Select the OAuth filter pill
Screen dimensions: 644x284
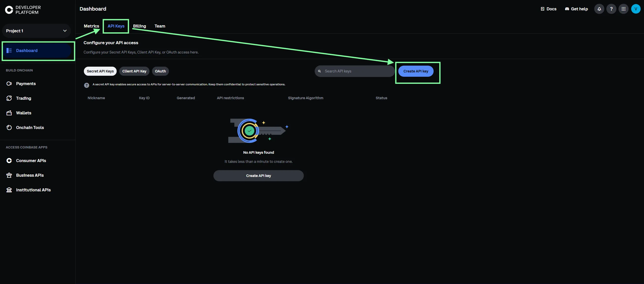[x=160, y=71]
